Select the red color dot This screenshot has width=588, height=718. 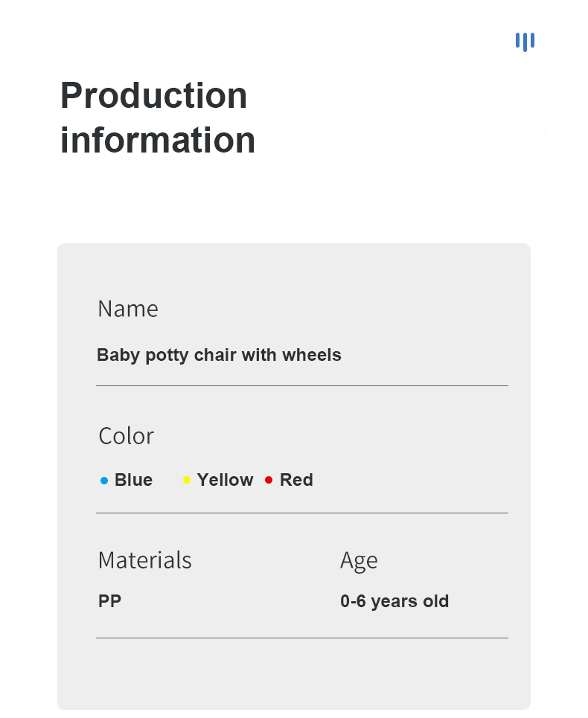pos(269,480)
